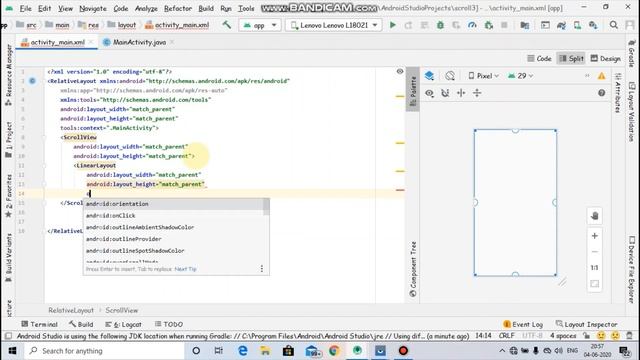
Task: Expand hidden design toolbar items chevron
Action: (587, 76)
